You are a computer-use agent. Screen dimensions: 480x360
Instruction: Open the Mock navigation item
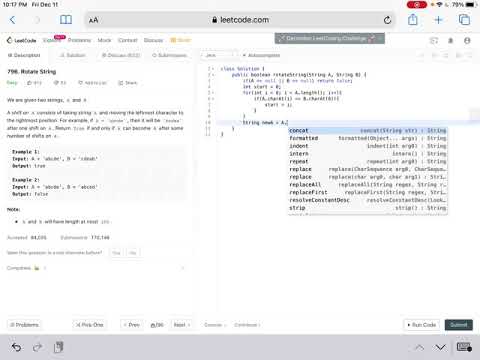[104, 40]
